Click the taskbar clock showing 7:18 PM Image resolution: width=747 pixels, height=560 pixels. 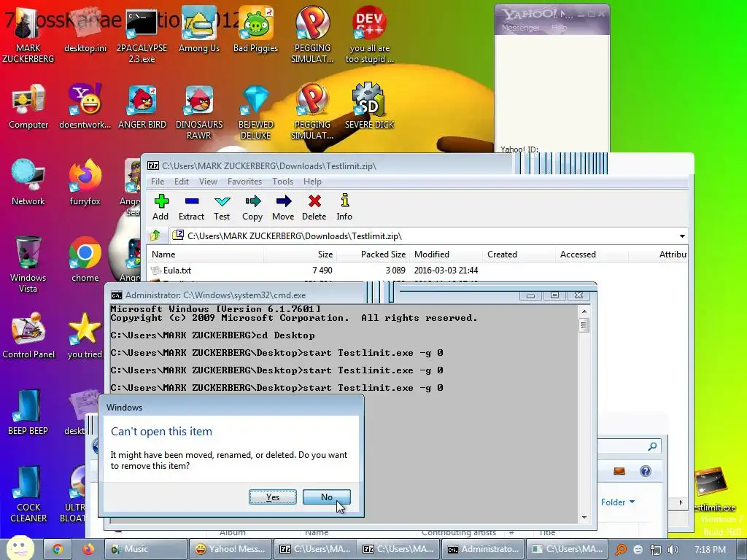(710, 550)
